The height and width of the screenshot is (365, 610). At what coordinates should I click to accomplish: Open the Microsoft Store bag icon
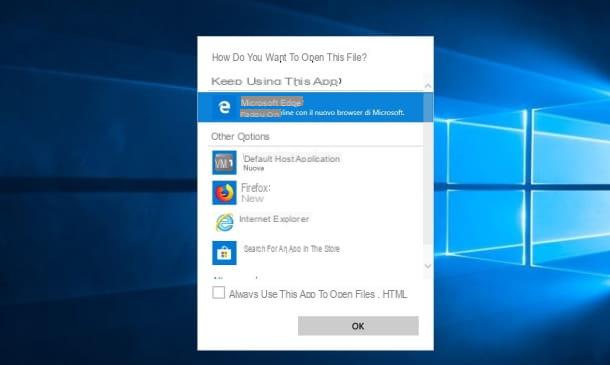(224, 253)
